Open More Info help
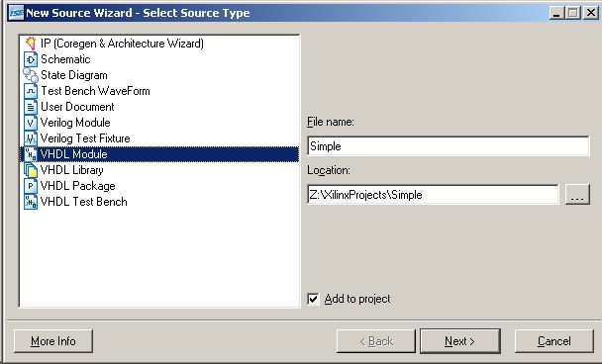602x364 pixels. (x=53, y=341)
